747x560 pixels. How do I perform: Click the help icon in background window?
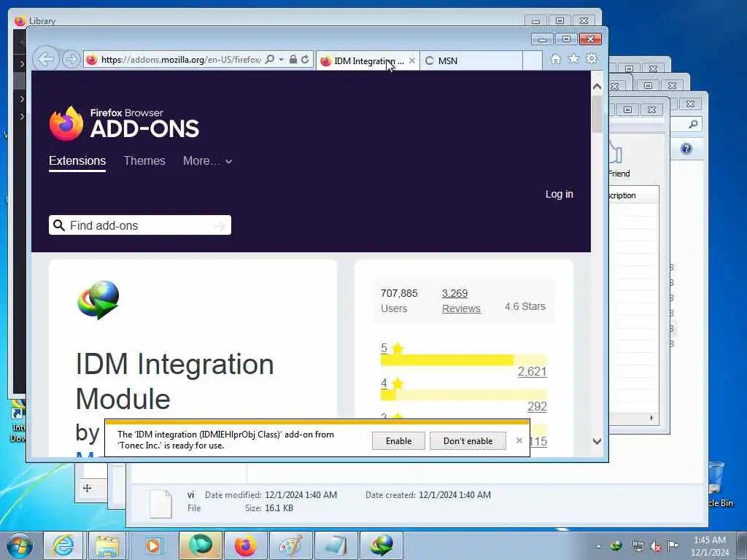coord(686,149)
